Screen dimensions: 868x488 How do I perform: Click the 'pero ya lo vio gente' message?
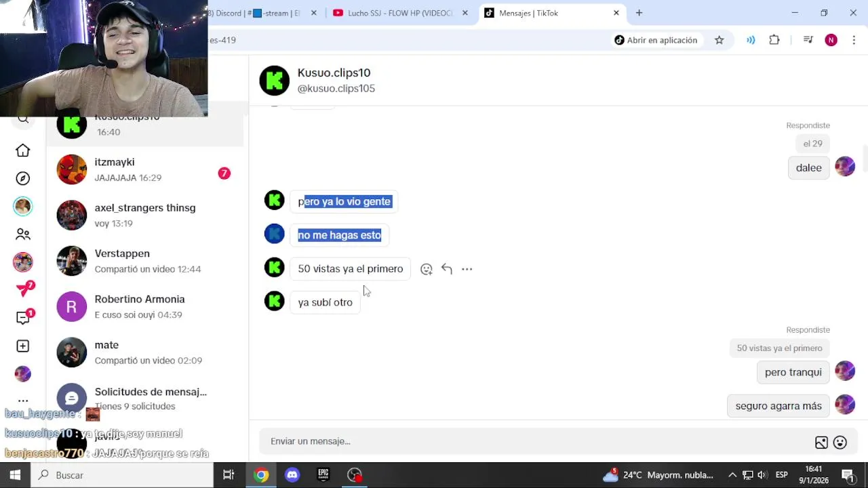point(344,201)
